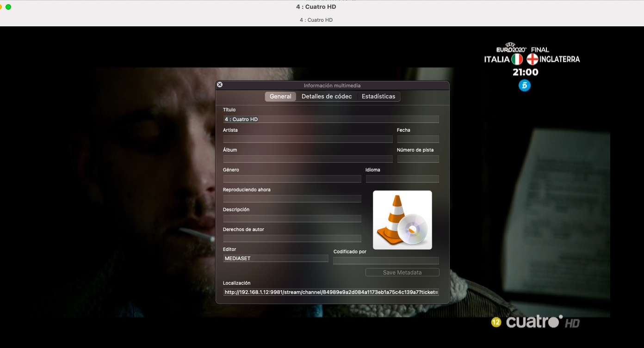Close the Información multimedia dialog
The height and width of the screenshot is (348, 644).
220,85
